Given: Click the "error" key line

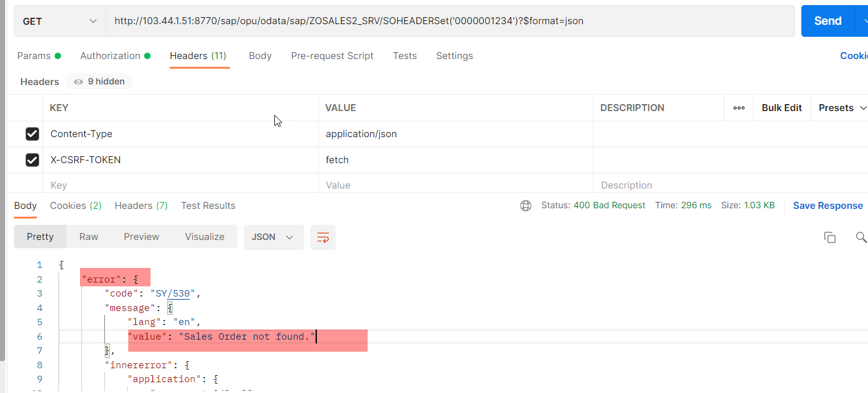Looking at the screenshot, I should [110, 279].
